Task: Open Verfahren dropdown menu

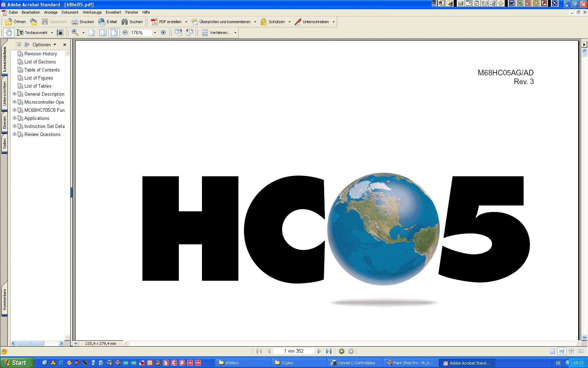Action: (235, 33)
